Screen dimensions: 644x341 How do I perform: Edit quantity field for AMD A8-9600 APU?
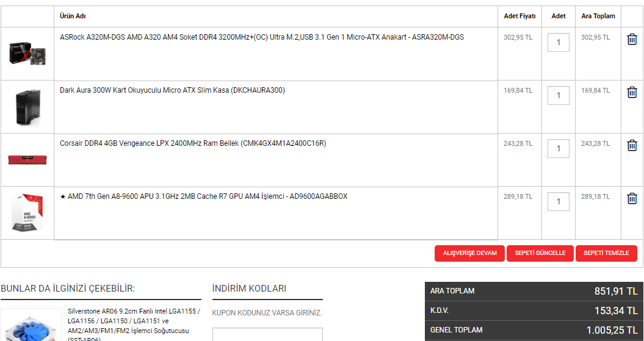click(x=558, y=201)
